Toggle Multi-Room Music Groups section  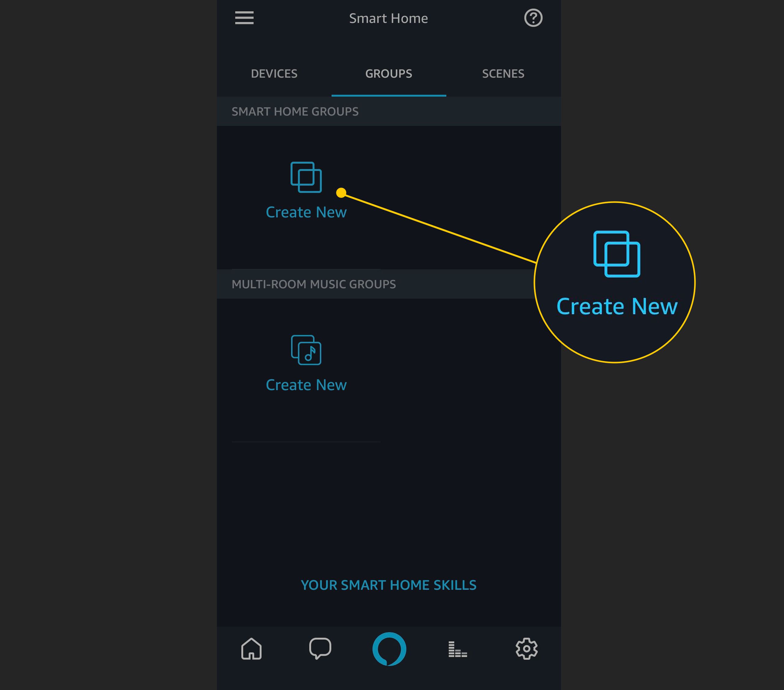(x=389, y=284)
